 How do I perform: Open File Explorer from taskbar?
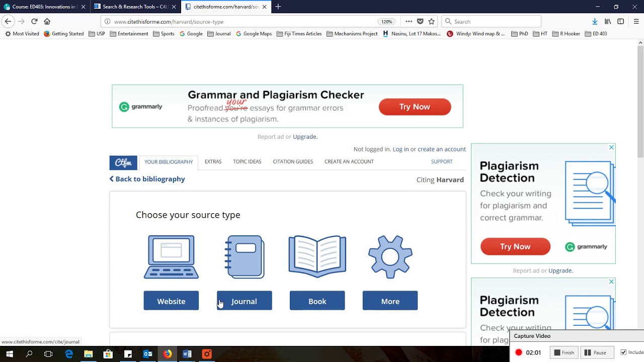(x=89, y=354)
